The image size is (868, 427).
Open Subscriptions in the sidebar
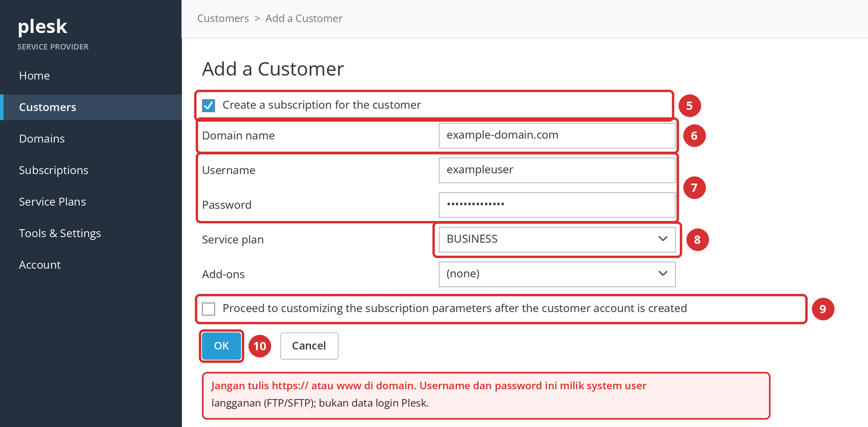[x=53, y=170]
